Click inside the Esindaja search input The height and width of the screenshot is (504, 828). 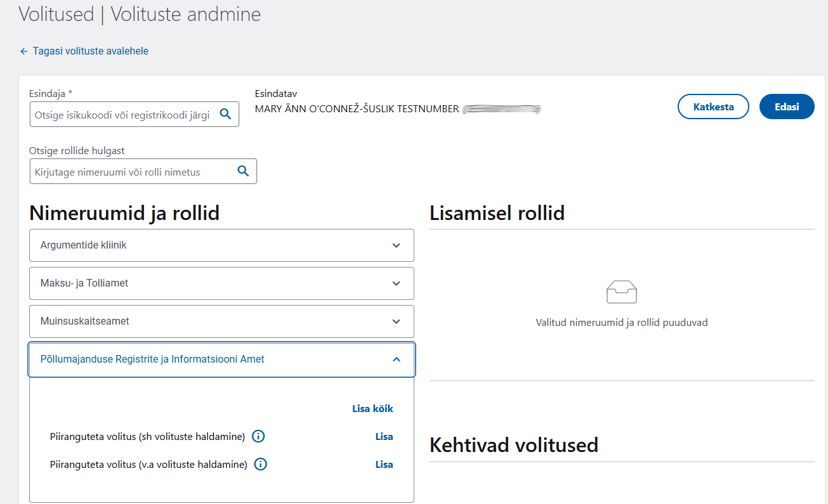click(x=121, y=114)
